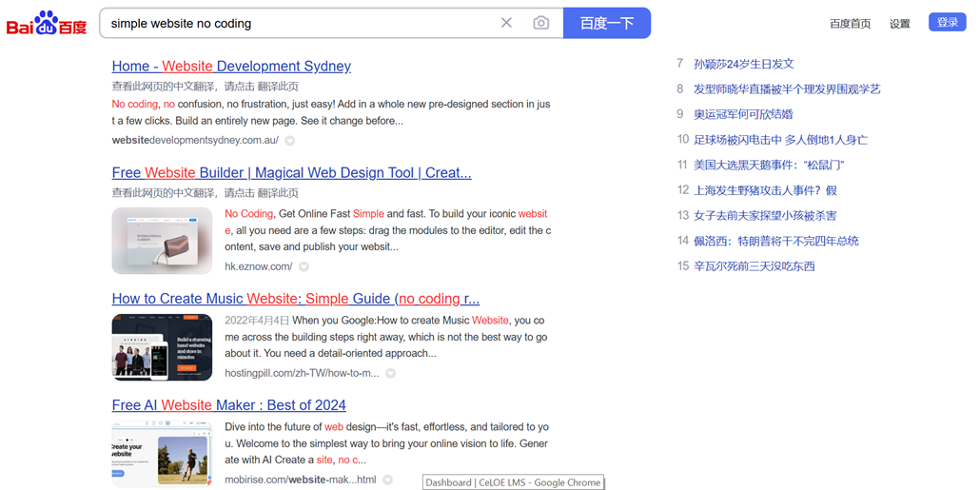The height and width of the screenshot is (490, 980).
Task: Open trending item 辛瓦尔死前三天没吃东西
Action: 755,266
